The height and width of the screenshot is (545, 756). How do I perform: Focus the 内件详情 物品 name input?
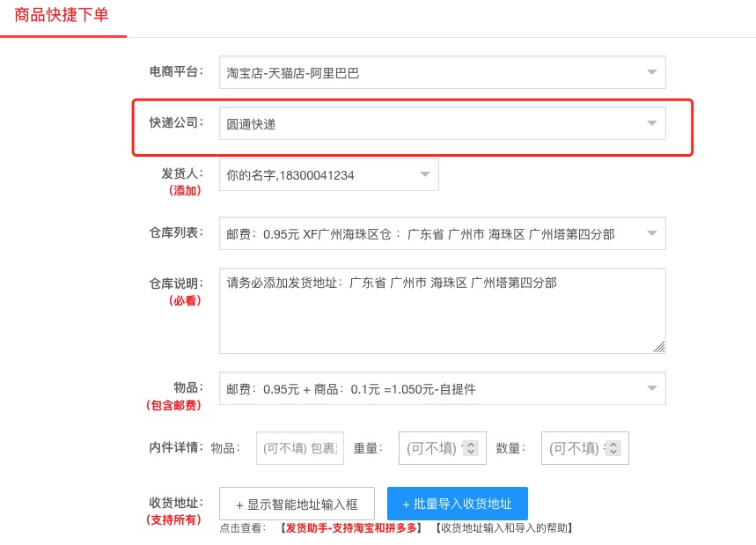point(299,448)
